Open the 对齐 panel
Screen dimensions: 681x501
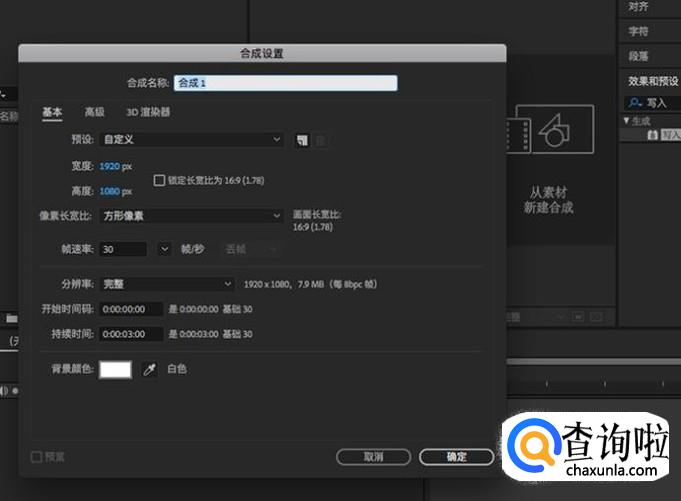point(638,7)
